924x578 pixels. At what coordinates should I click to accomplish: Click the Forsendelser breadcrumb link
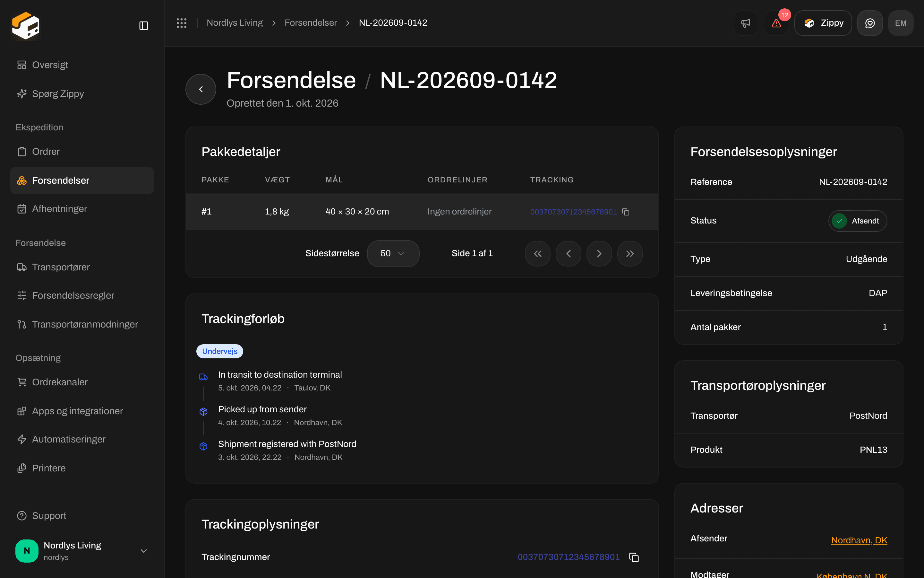tap(311, 23)
